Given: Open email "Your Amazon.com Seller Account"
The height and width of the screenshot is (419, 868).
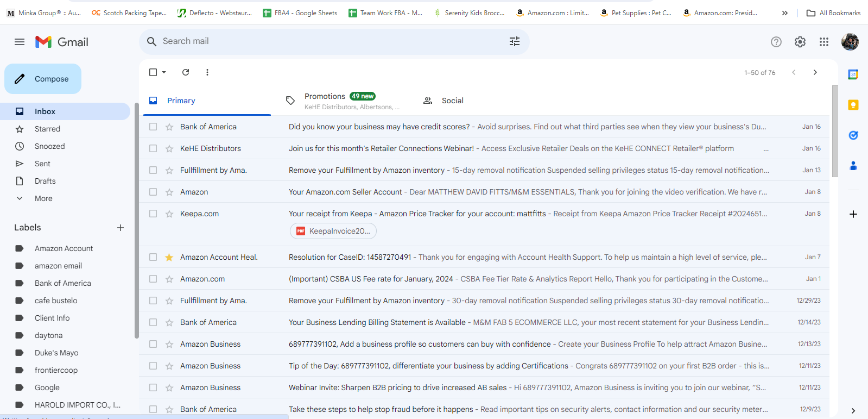Looking at the screenshot, I should (484, 192).
